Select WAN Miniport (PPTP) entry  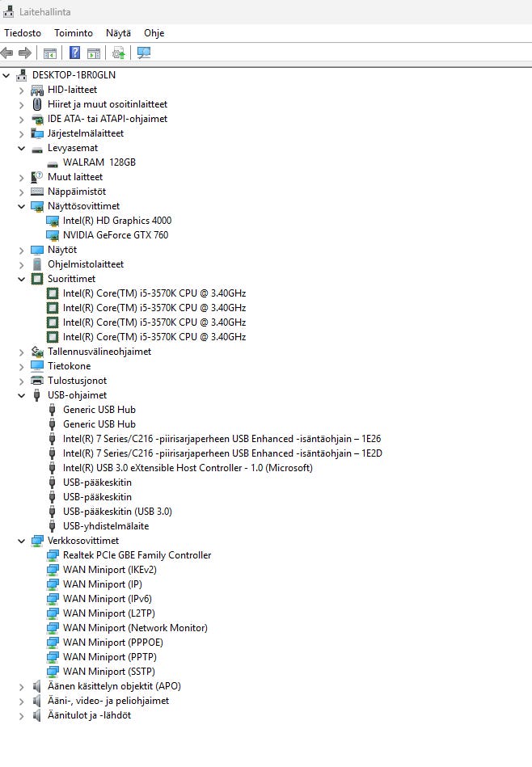click(x=110, y=657)
